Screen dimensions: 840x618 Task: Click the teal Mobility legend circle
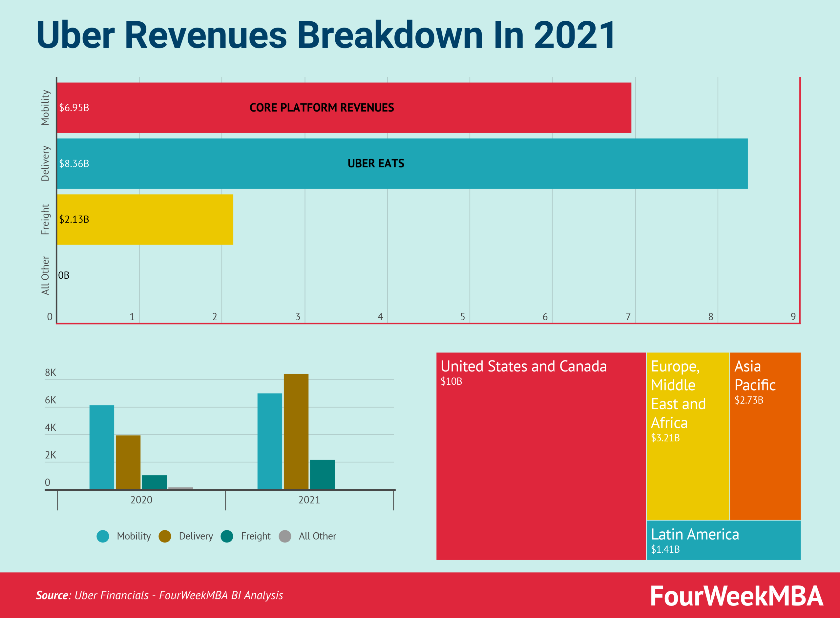(103, 536)
